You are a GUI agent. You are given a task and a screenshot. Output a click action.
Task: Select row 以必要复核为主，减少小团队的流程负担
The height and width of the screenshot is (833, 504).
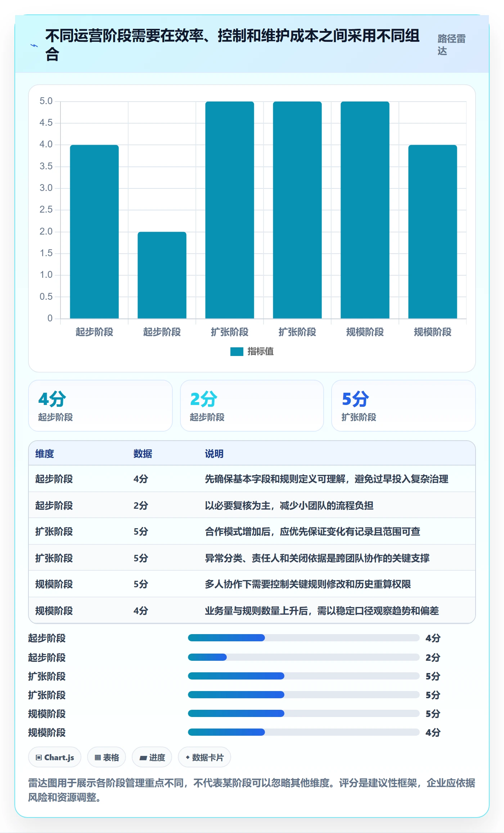coord(252,505)
